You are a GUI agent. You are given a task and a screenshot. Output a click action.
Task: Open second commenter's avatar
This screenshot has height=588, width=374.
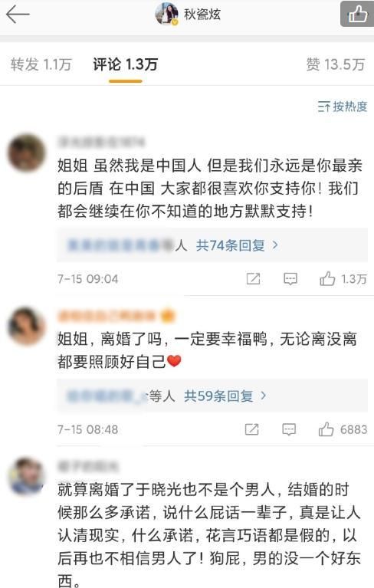pyautogui.click(x=27, y=326)
